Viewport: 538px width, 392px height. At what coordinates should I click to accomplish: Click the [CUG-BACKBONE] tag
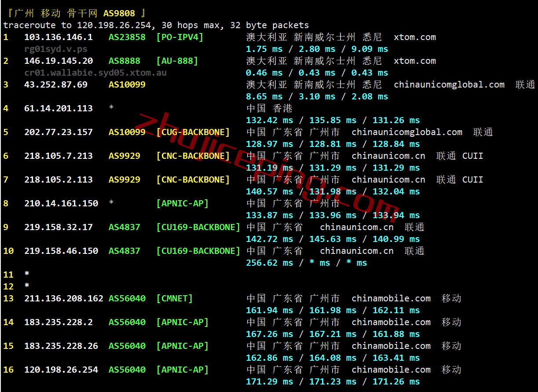(x=193, y=132)
